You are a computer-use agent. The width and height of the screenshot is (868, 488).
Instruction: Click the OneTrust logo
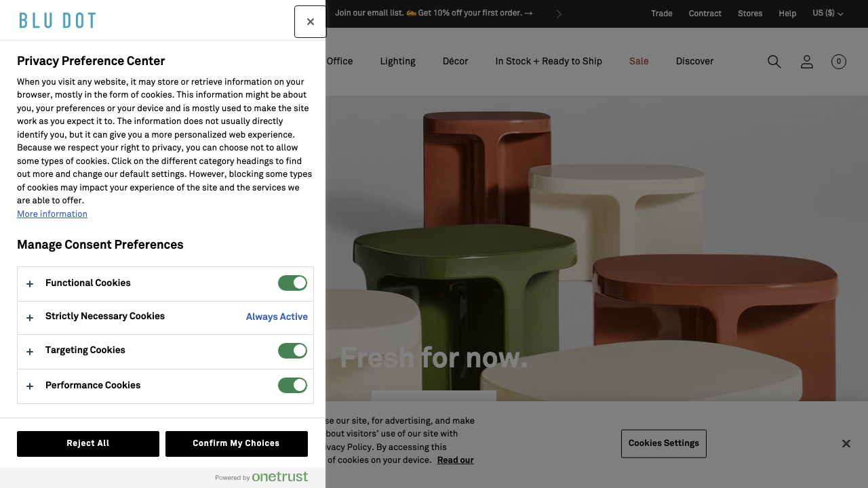tap(279, 477)
